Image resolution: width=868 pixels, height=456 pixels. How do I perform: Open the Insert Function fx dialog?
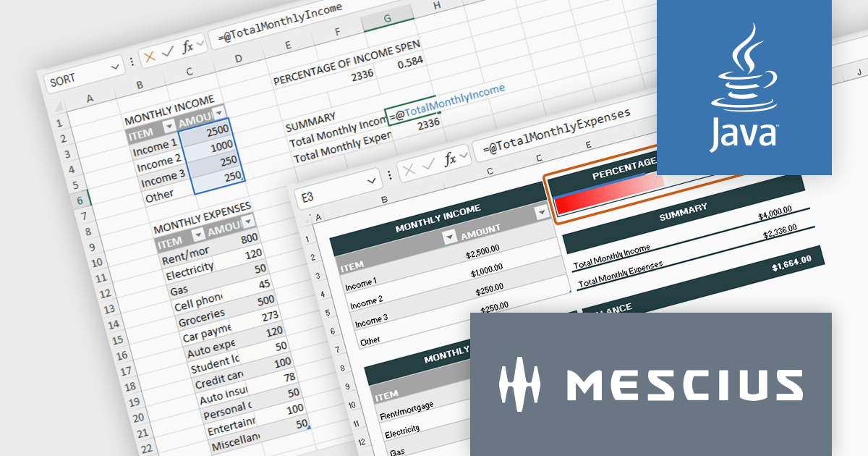coord(187,46)
